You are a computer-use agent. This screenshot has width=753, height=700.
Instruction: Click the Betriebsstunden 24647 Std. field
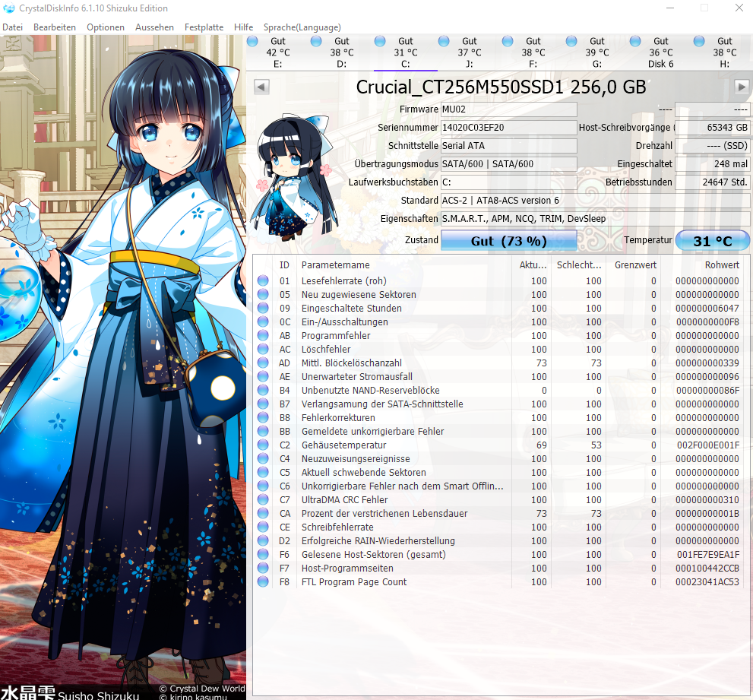[x=713, y=182]
